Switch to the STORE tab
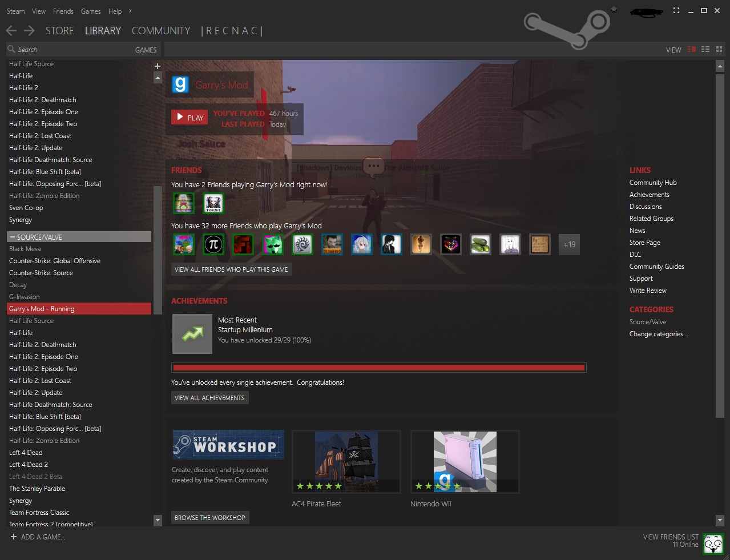The height and width of the screenshot is (560, 730). (x=59, y=31)
